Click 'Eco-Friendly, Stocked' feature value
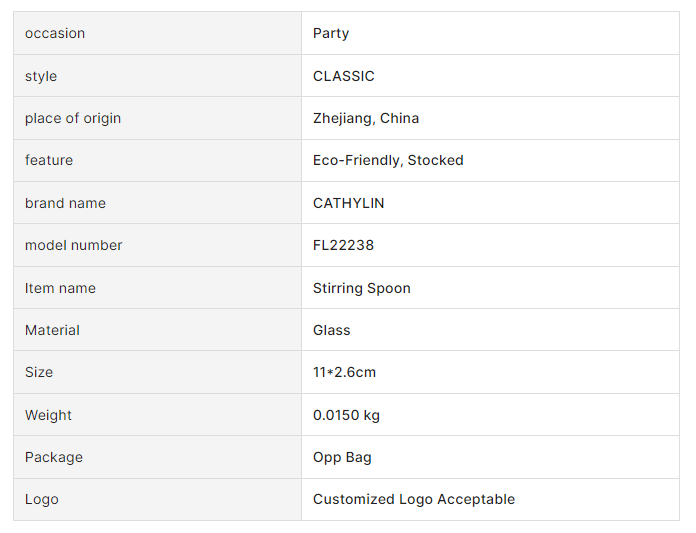 388,160
